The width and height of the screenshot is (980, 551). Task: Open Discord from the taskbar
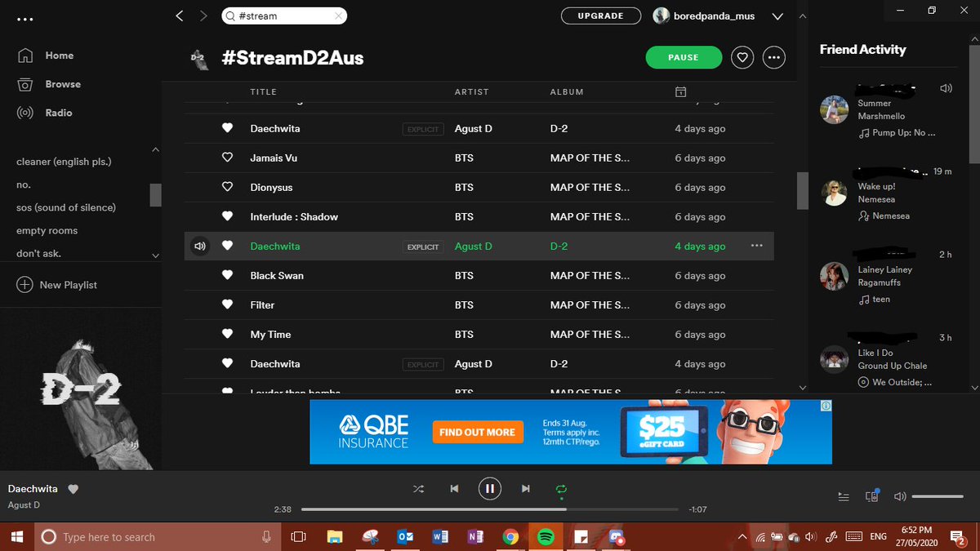click(617, 537)
